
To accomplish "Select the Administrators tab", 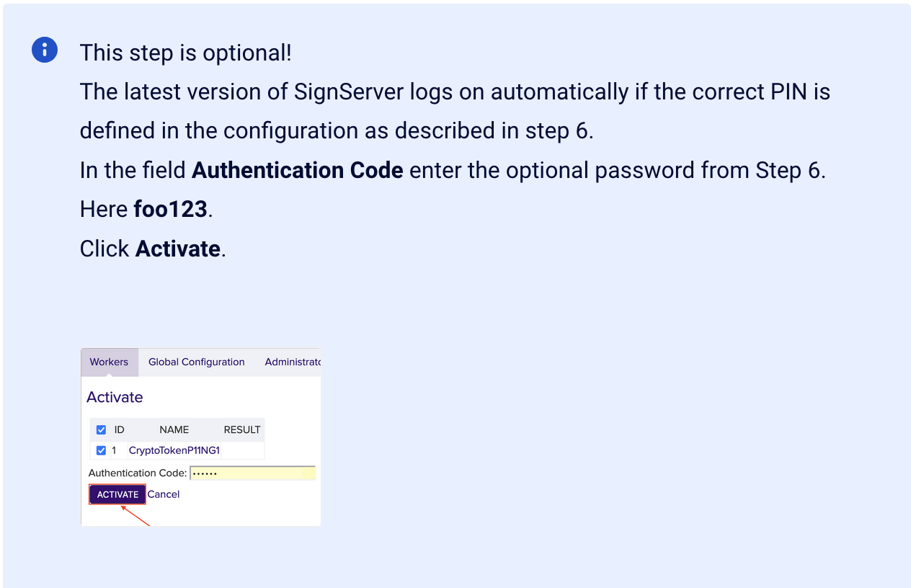I will pos(294,362).
